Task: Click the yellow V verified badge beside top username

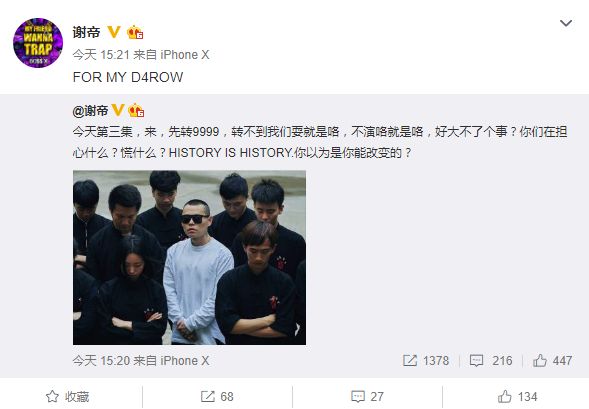Action: pyautogui.click(x=114, y=32)
